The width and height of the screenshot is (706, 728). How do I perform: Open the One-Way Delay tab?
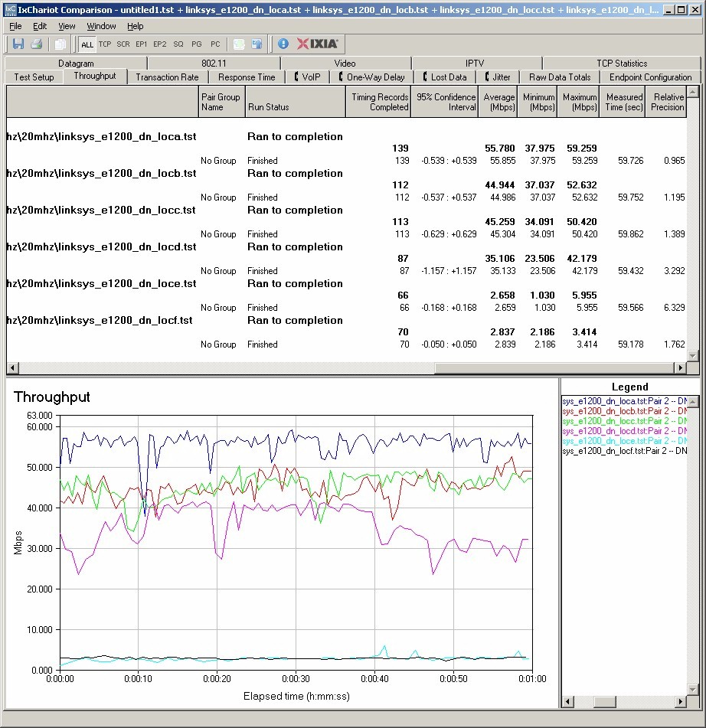[x=372, y=77]
